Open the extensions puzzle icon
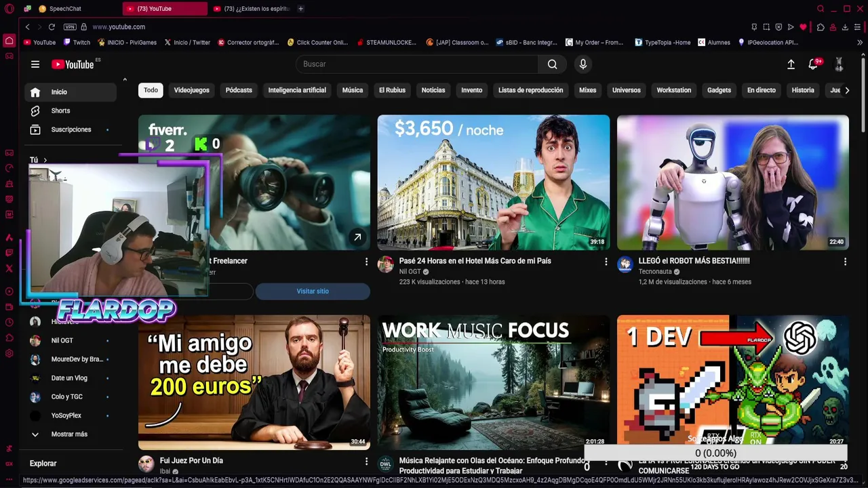 (821, 27)
